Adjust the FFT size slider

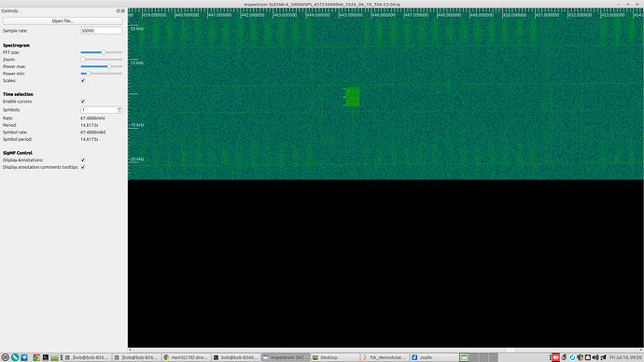coord(101,52)
